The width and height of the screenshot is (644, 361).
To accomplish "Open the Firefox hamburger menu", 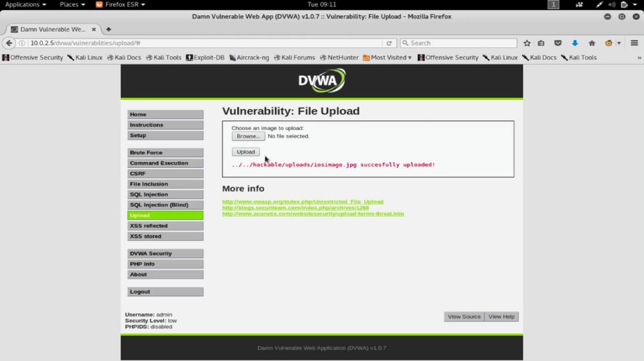I will click(634, 43).
